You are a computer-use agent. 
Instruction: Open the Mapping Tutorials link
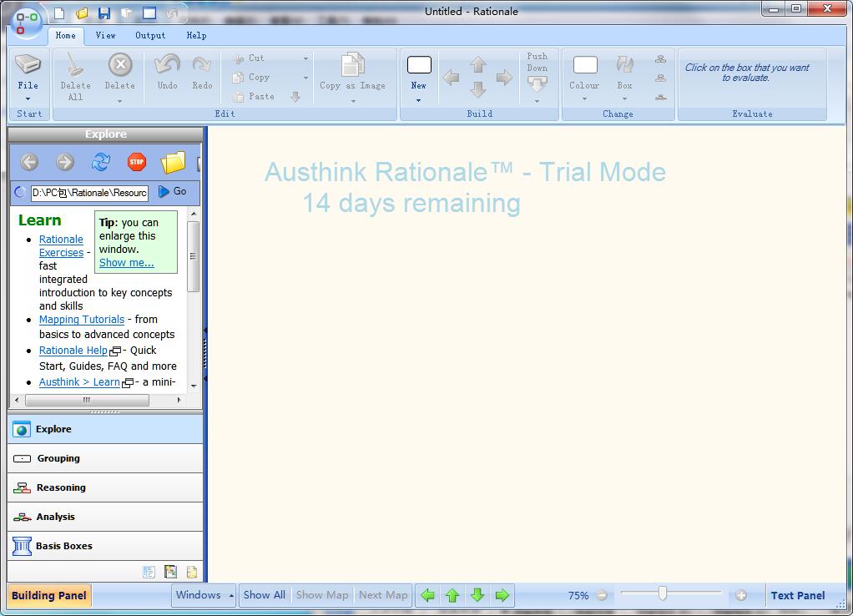(x=82, y=320)
